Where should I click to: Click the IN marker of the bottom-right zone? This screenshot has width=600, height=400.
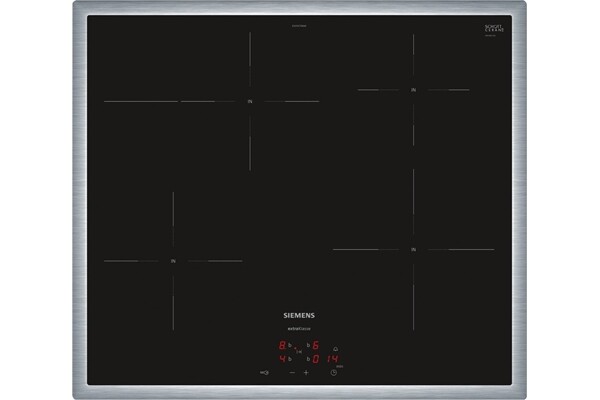tap(413, 250)
